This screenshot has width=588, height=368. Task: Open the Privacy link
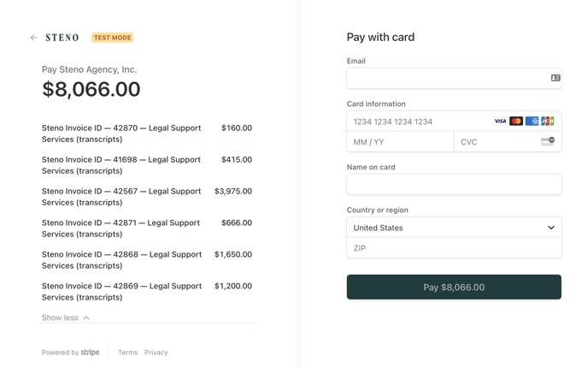point(156,353)
